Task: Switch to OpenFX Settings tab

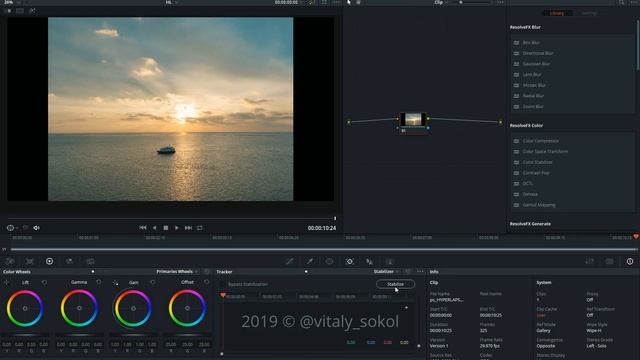Action: pyautogui.click(x=589, y=13)
